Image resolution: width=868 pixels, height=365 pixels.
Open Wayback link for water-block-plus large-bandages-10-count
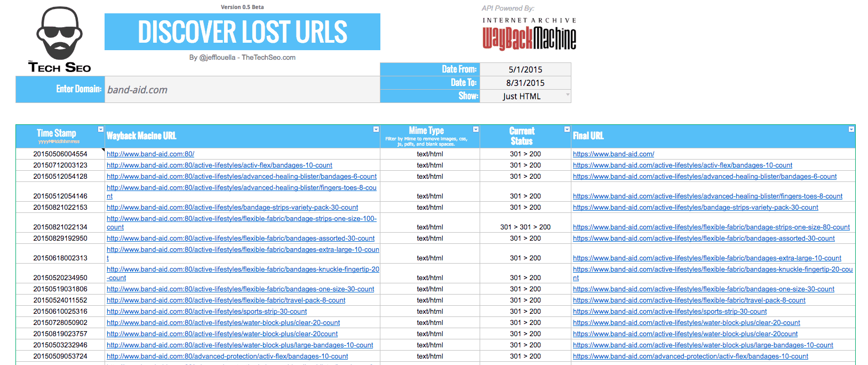[x=240, y=345]
